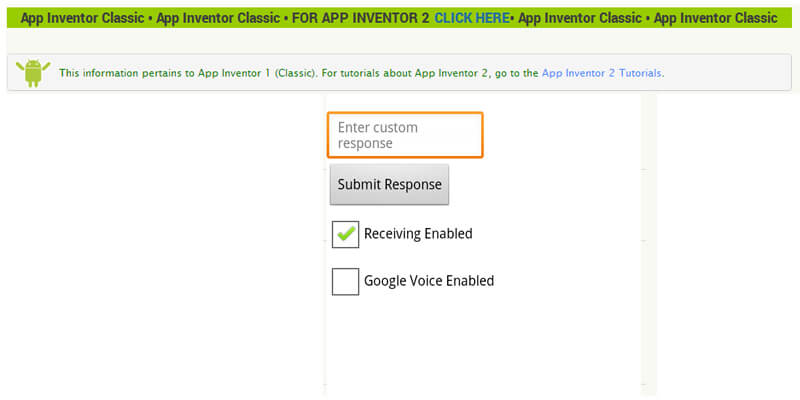
Task: Click the second App Inventor Classic banner text
Action: point(220,18)
